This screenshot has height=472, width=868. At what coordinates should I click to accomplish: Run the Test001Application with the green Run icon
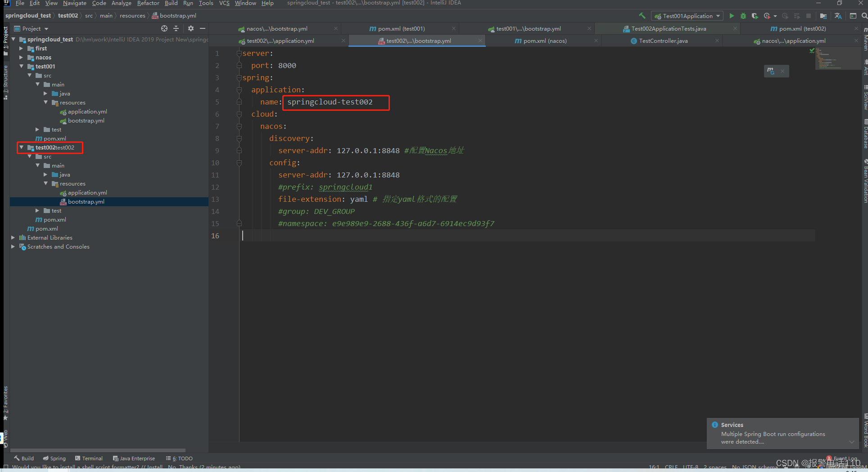732,16
